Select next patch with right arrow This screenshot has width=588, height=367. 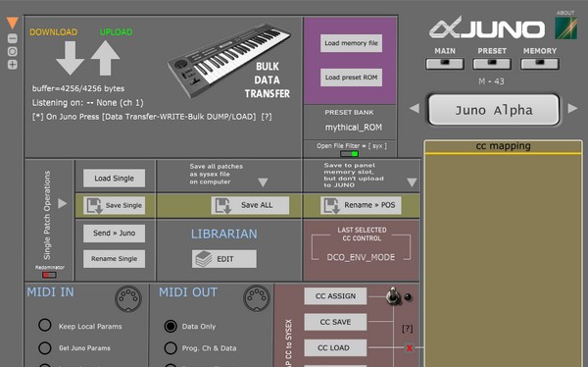(572, 109)
